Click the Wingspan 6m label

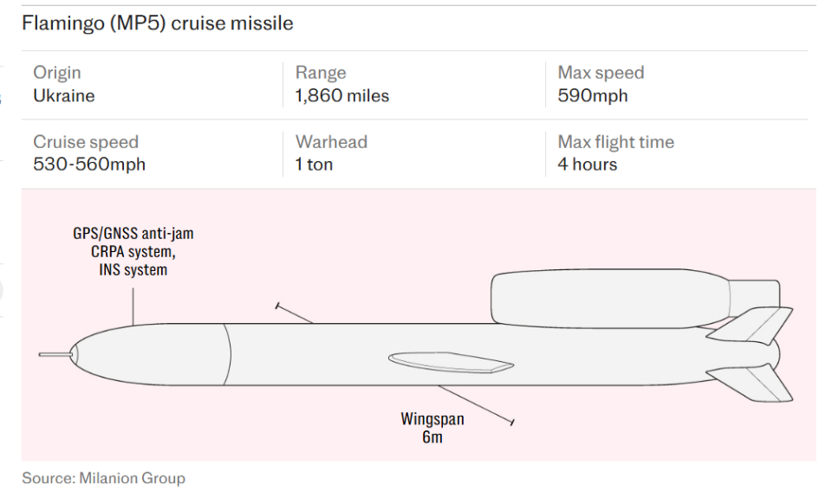pyautogui.click(x=432, y=428)
